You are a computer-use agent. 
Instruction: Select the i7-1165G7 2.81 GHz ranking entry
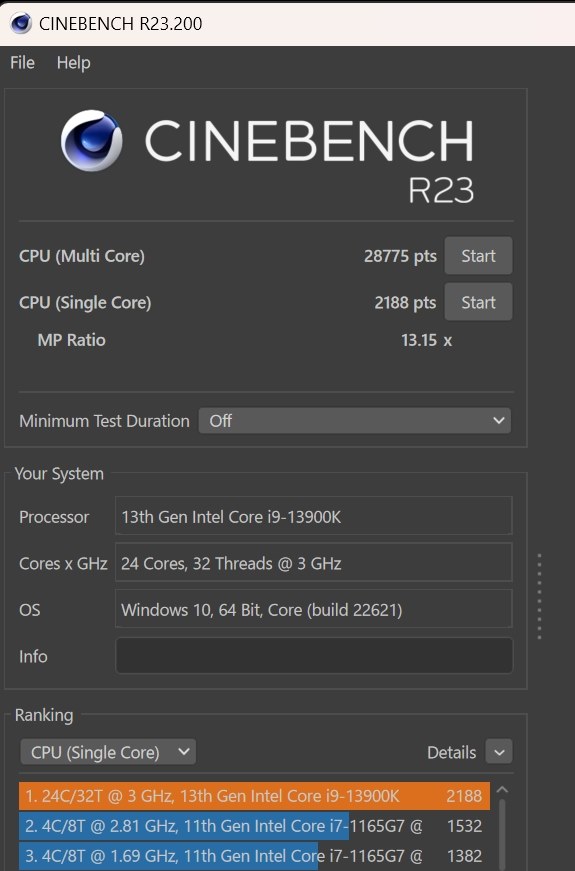(254, 826)
